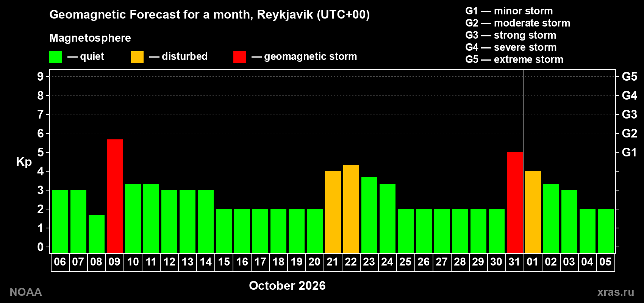The width and height of the screenshot is (644, 303).
Task: Click the date label 15
Action: click(x=224, y=262)
